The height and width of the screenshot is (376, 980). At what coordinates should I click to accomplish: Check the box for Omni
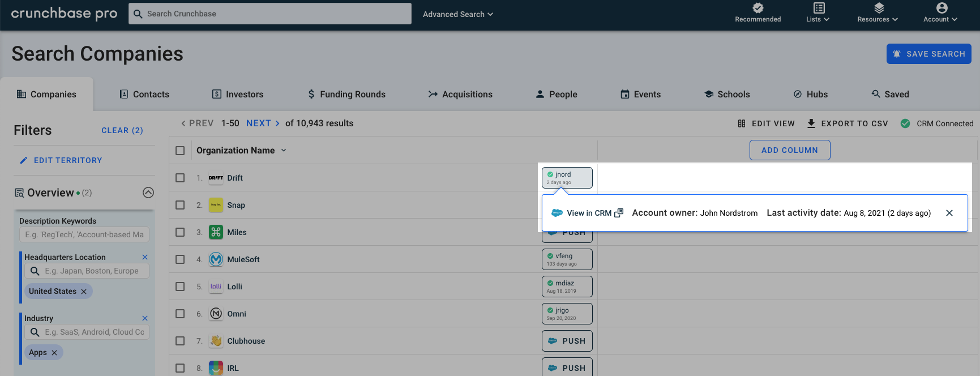coord(180,314)
